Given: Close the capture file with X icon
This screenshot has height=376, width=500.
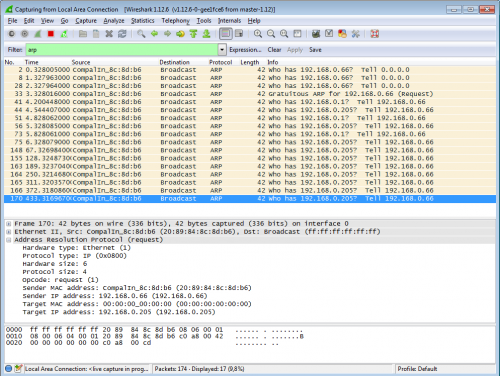Looking at the screenshot, I should coord(109,34).
